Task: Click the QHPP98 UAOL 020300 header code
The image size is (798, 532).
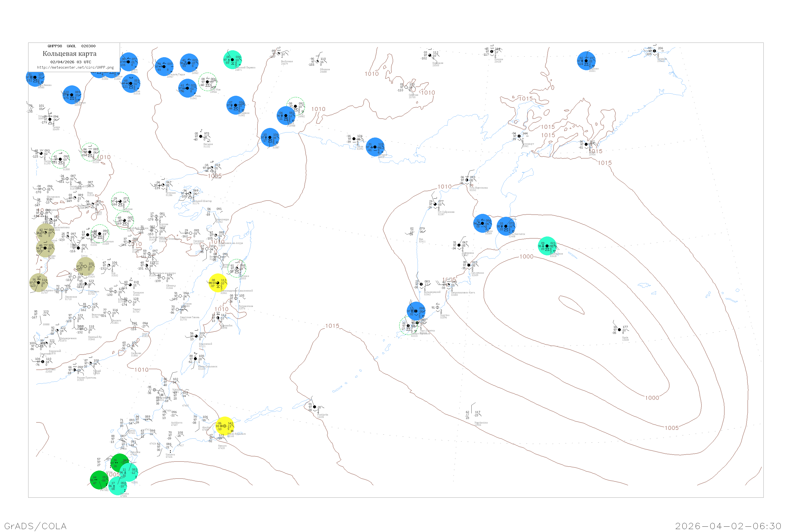Action: tap(72, 46)
